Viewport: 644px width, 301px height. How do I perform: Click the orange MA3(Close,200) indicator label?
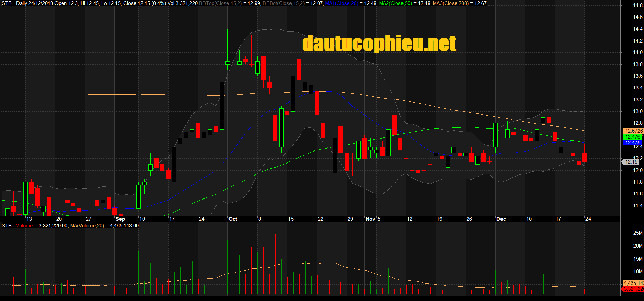pyautogui.click(x=450, y=3)
